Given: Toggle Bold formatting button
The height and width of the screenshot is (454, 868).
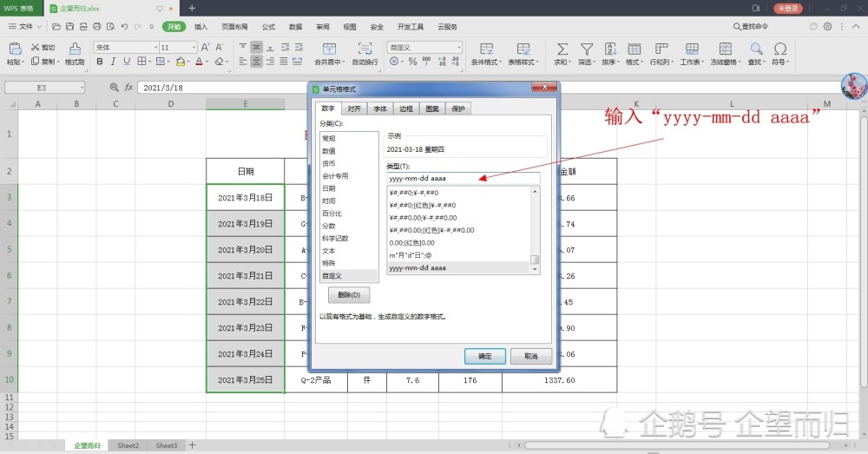Looking at the screenshot, I should click(100, 62).
